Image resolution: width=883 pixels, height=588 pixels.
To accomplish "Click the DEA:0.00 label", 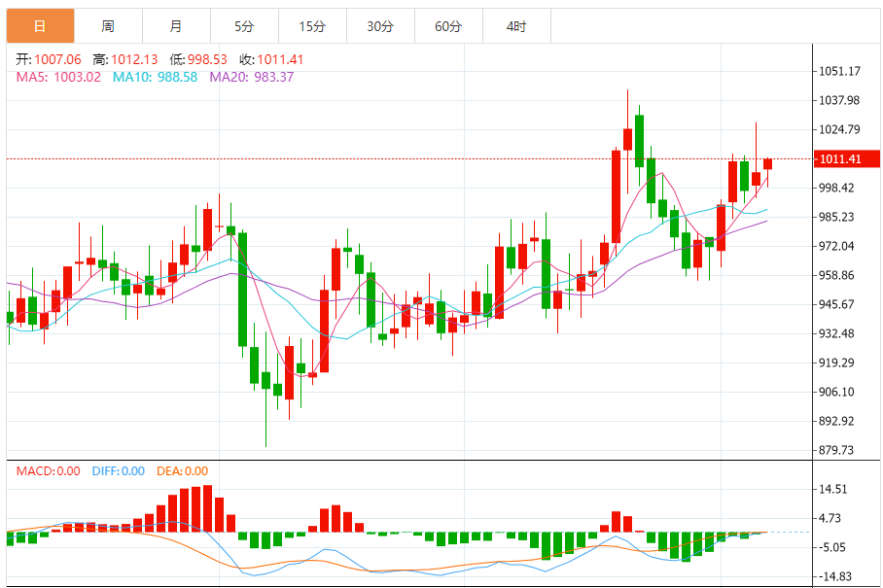I will [x=183, y=471].
